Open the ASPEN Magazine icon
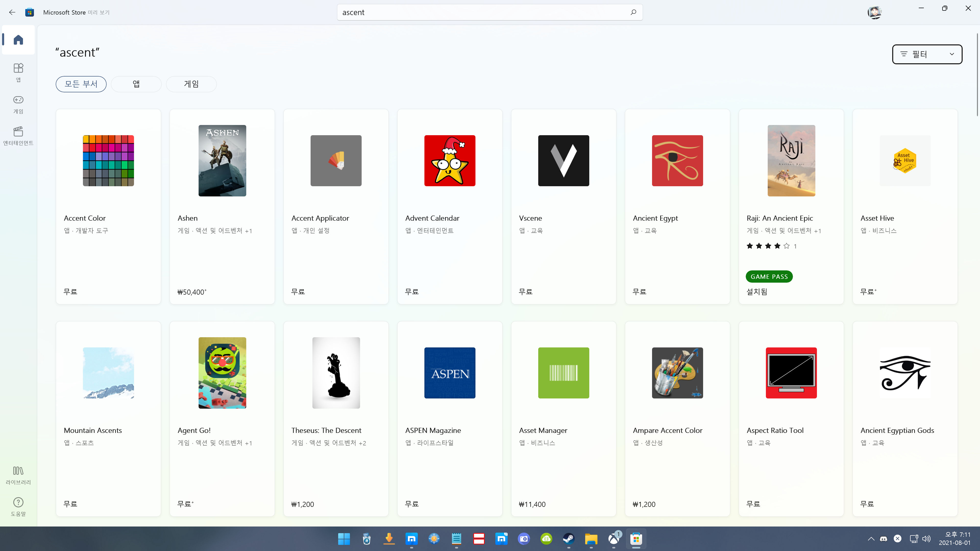 click(450, 373)
